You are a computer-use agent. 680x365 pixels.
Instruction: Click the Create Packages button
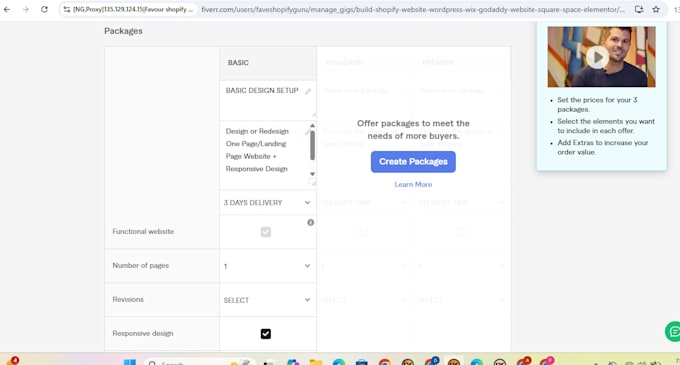tap(413, 162)
